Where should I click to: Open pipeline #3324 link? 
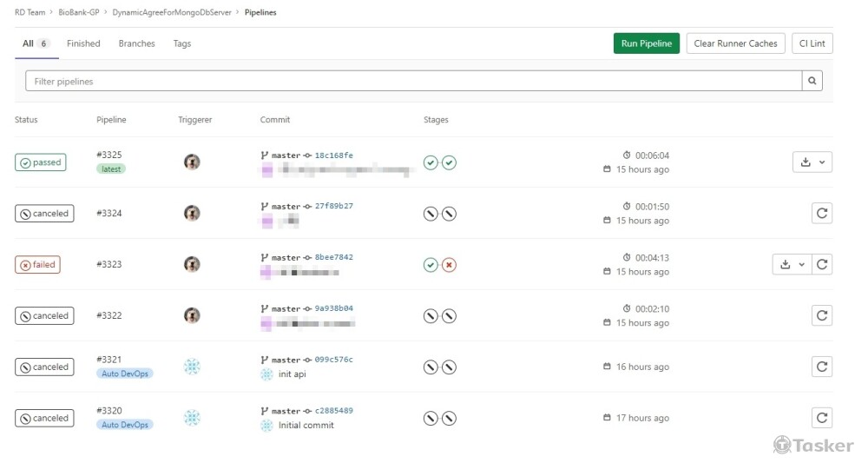[x=109, y=213]
